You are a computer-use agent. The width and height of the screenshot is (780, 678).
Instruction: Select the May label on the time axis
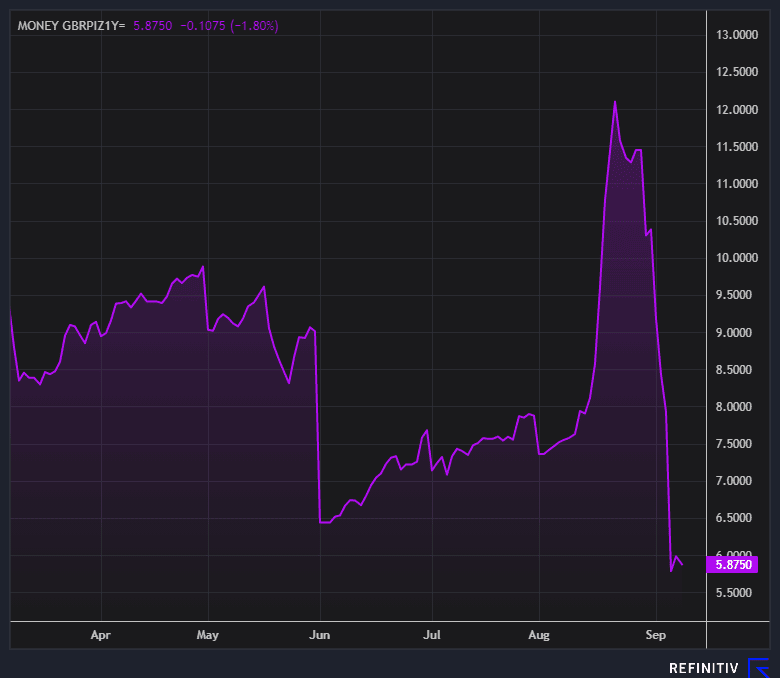coord(208,634)
